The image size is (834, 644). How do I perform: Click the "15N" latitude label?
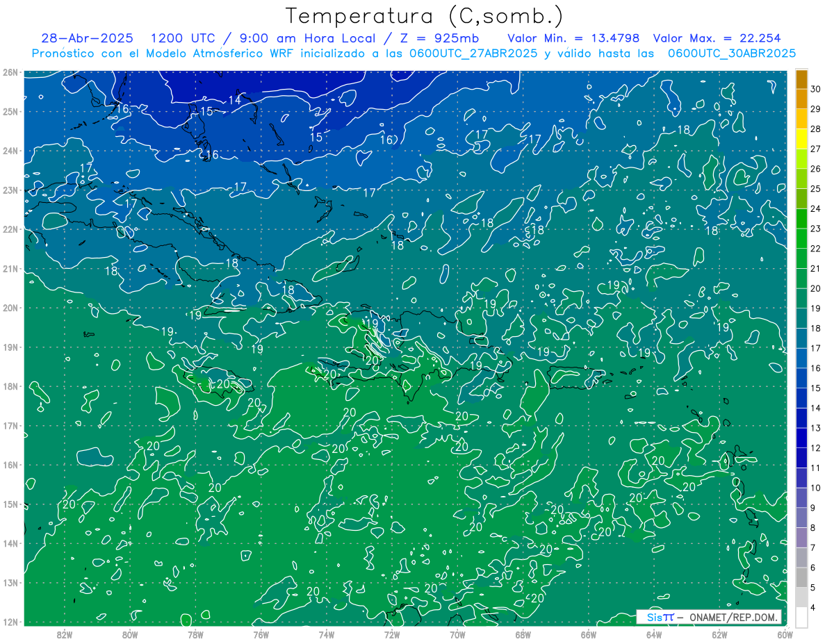[x=10, y=504]
